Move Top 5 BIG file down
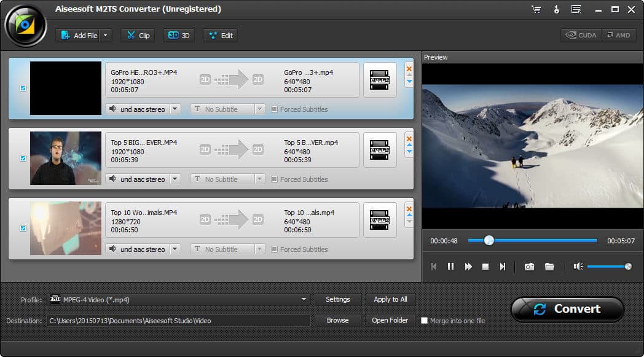Viewport: 644px width, 357px height. pyautogui.click(x=409, y=152)
